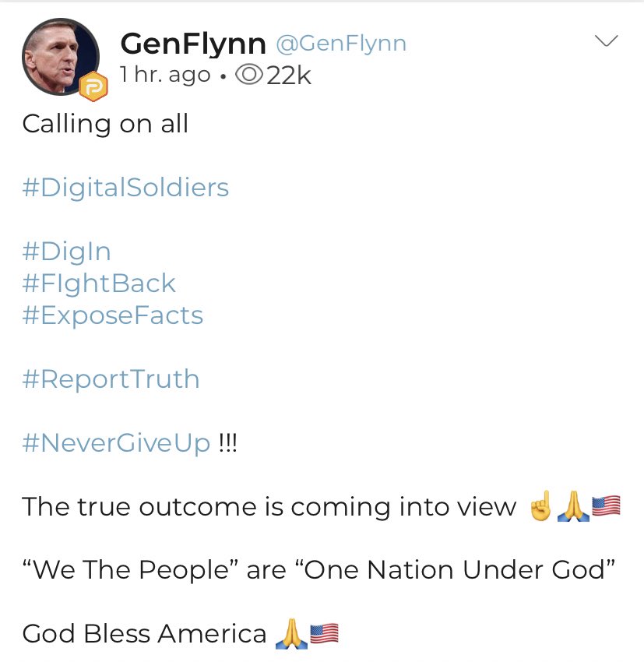The image size is (644, 662).
Task: Open the post options chevron menu
Action: click(x=606, y=41)
